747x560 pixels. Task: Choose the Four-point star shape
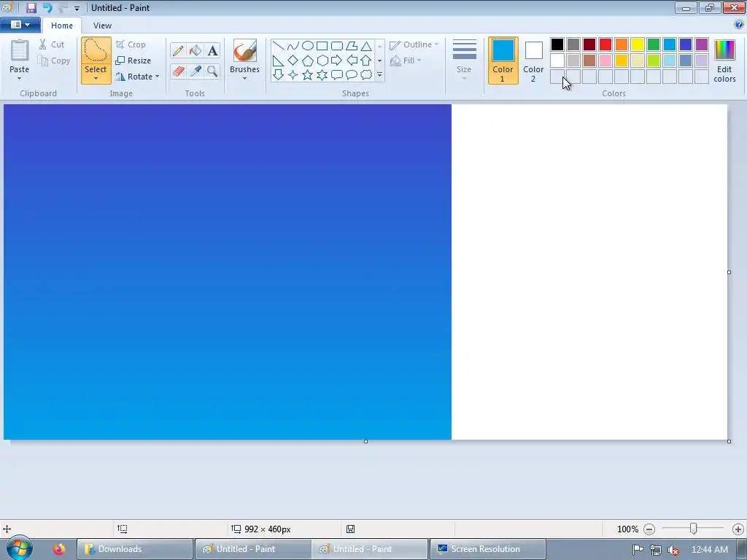(293, 75)
